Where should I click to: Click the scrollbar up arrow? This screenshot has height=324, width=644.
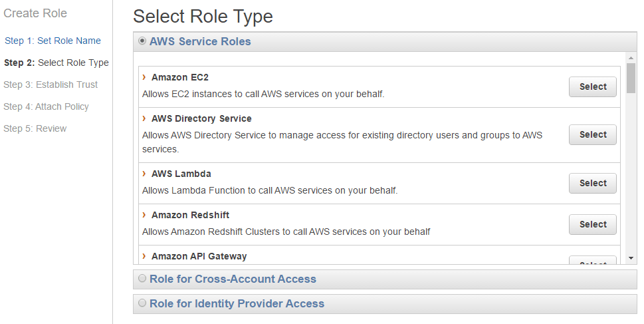coord(631,58)
